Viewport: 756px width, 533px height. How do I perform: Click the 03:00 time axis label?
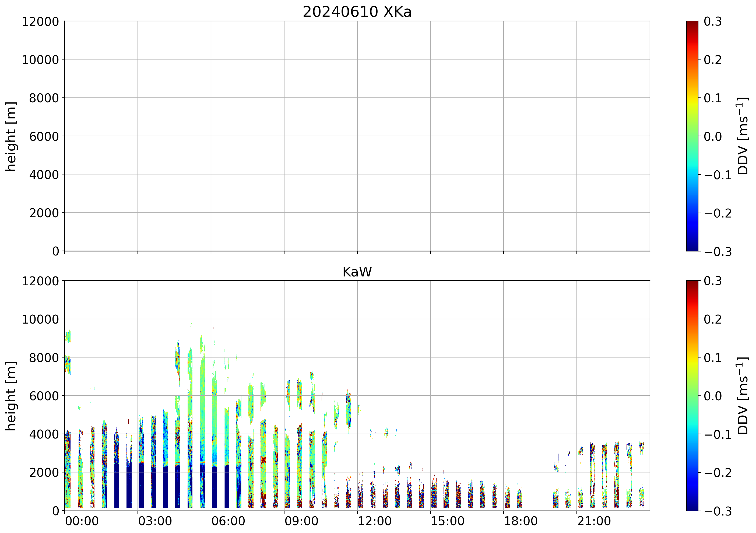click(x=155, y=521)
